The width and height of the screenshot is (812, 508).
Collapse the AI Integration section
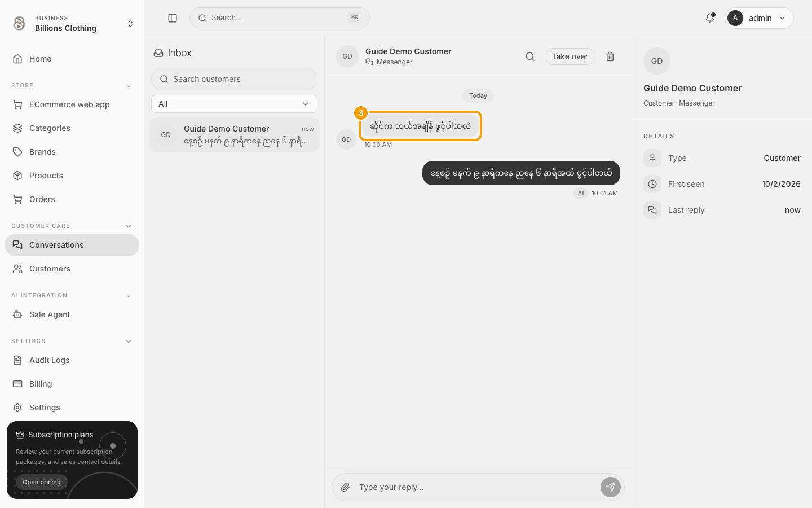point(129,296)
